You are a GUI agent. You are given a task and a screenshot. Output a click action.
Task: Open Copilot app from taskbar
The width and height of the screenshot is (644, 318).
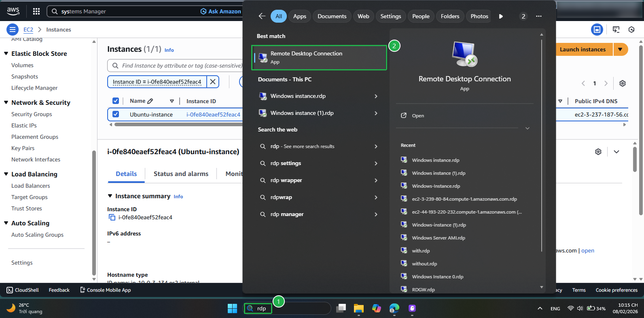pos(377,308)
